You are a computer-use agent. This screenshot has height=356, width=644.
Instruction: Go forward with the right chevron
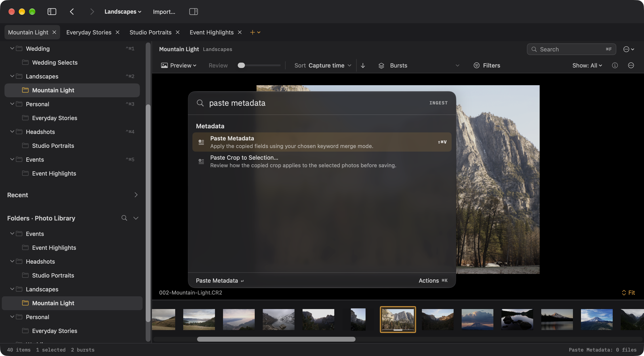[x=92, y=11]
